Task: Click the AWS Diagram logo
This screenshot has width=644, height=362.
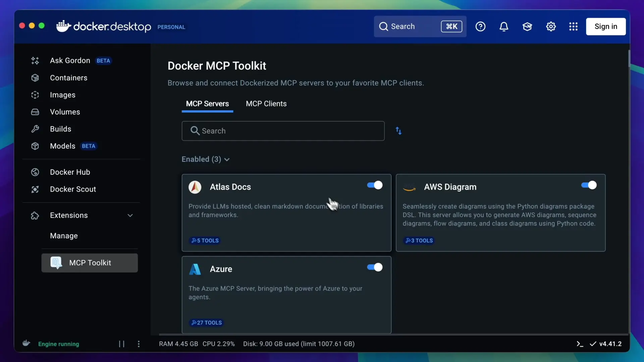Action: click(409, 187)
